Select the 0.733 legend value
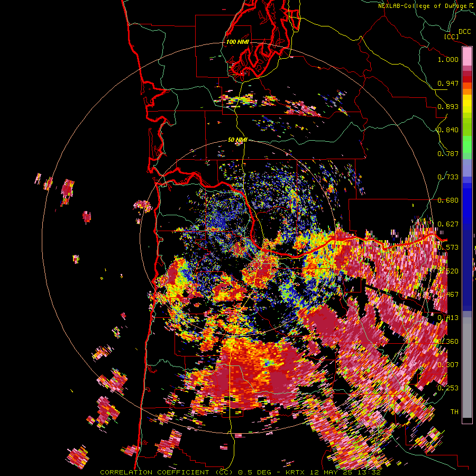 [x=448, y=177]
